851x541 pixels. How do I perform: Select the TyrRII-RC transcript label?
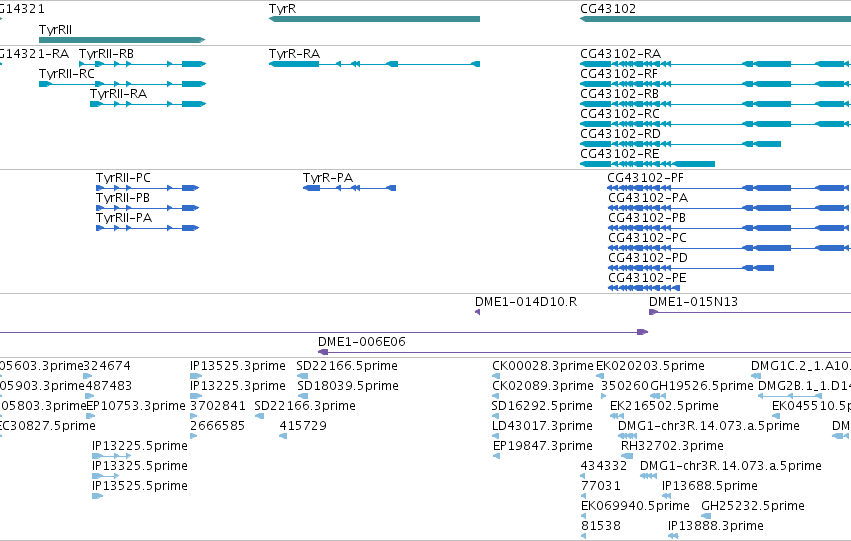pos(67,74)
